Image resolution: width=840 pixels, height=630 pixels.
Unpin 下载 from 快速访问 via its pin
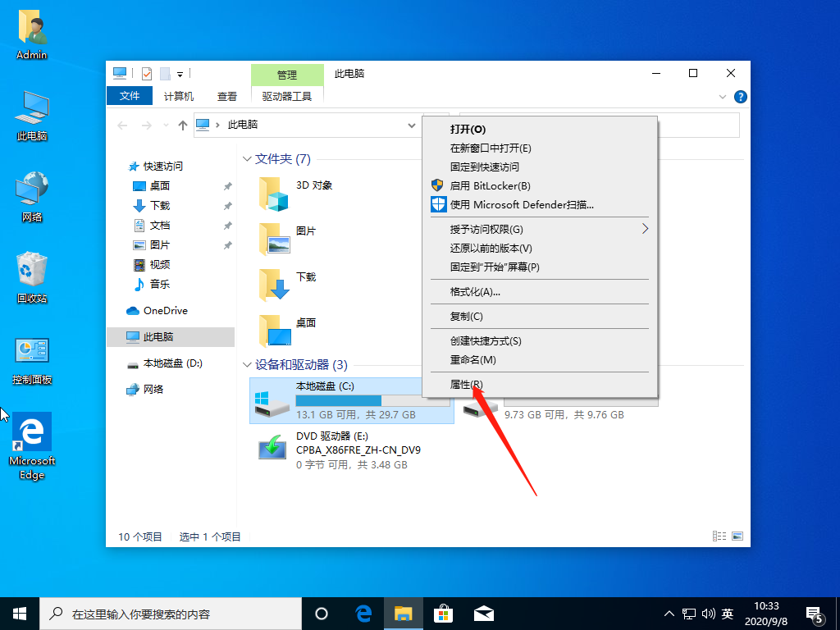tap(227, 205)
